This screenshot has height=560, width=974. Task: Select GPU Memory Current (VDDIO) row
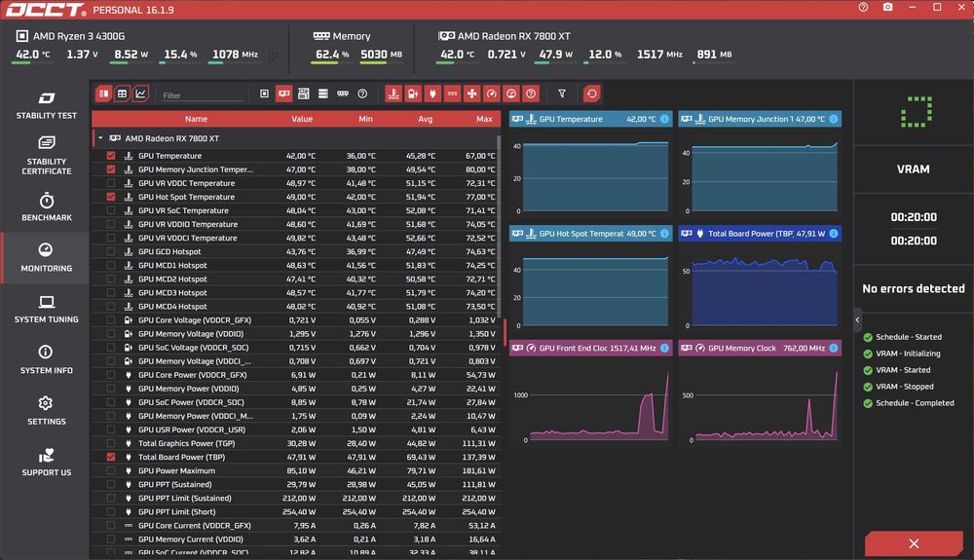pyautogui.click(x=296, y=540)
